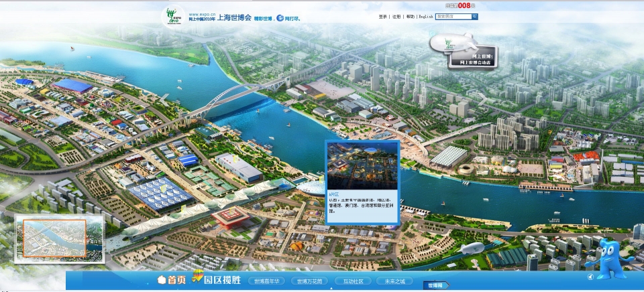Click the small blimp over the lower map
The height and width of the screenshot is (292, 644).
(x=472, y=248)
